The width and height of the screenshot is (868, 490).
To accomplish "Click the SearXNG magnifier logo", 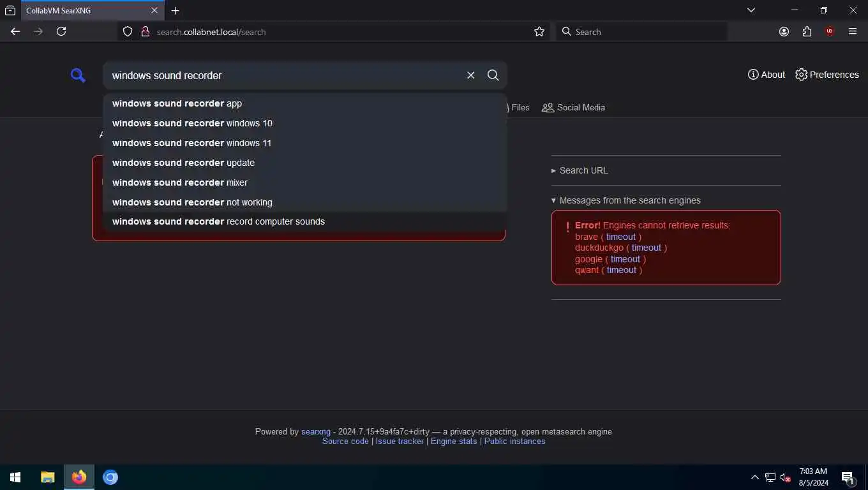I will tap(78, 76).
